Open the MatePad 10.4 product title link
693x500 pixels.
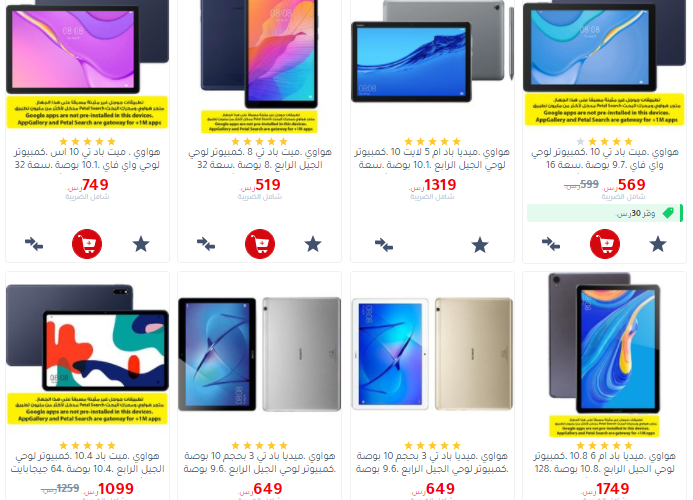[x=87, y=462]
